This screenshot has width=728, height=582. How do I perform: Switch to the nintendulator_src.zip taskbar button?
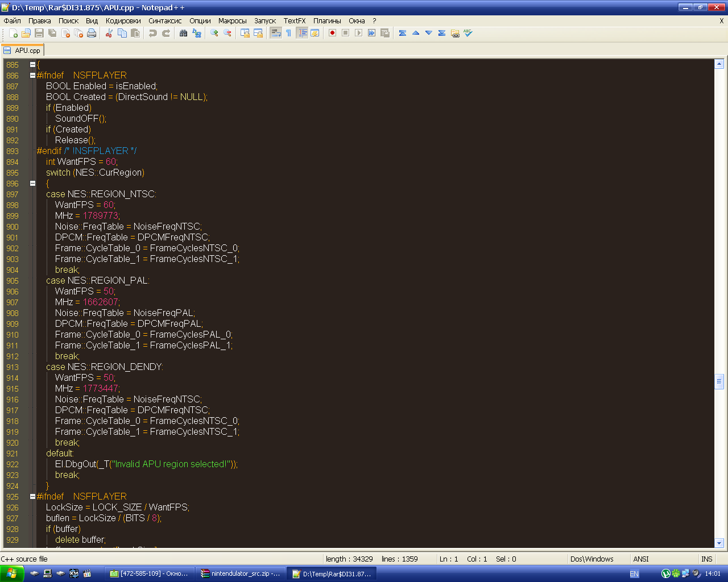(241, 574)
